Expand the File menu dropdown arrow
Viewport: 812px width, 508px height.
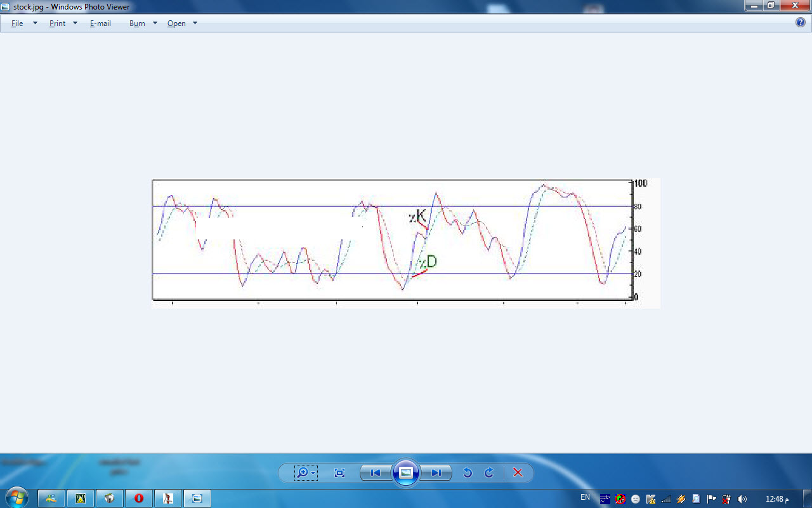tap(35, 23)
